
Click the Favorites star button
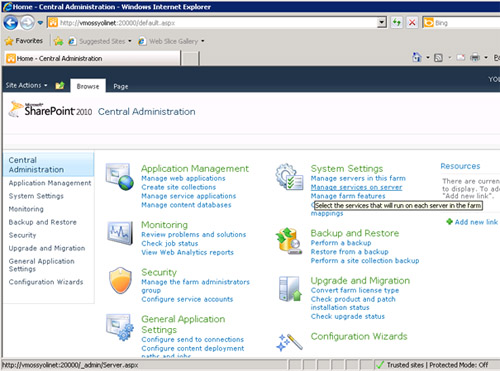click(x=24, y=41)
